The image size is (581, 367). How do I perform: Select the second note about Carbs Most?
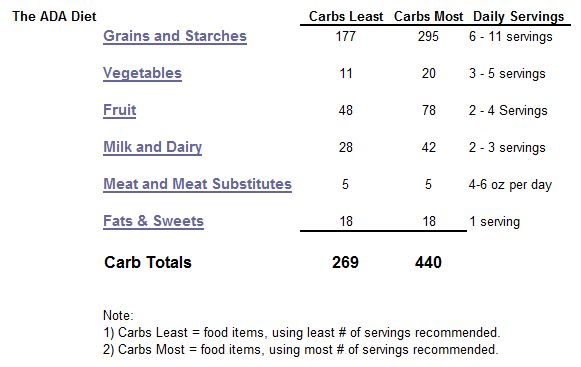[301, 350]
